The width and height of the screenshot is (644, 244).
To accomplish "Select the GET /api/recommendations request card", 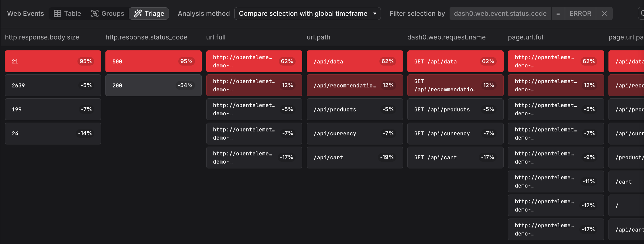I will 455,85.
